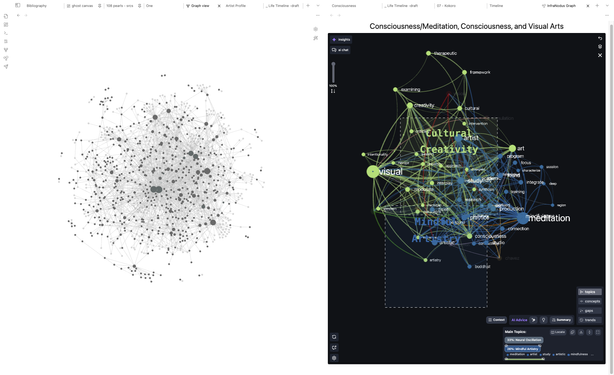Open right pane tab list chevron
The height and width of the screenshot is (375, 614).
[x=607, y=5]
